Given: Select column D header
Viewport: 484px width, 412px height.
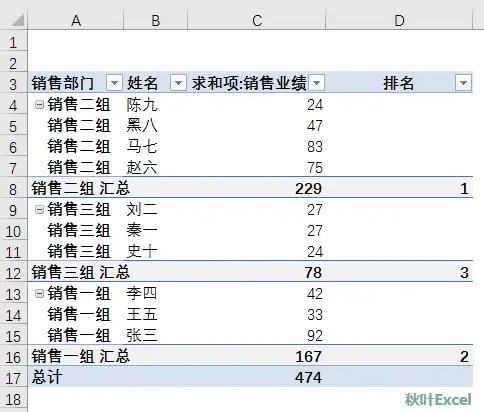Looking at the screenshot, I should [399, 21].
